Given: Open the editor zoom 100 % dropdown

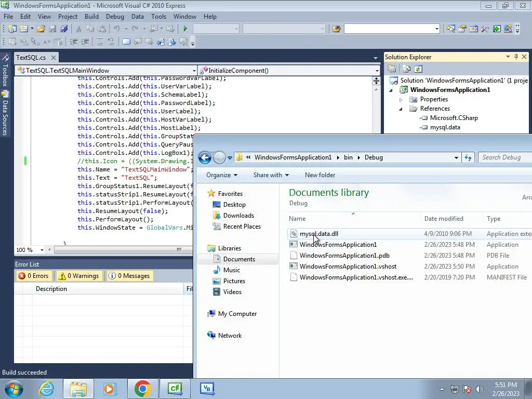Looking at the screenshot, I should 42,250.
